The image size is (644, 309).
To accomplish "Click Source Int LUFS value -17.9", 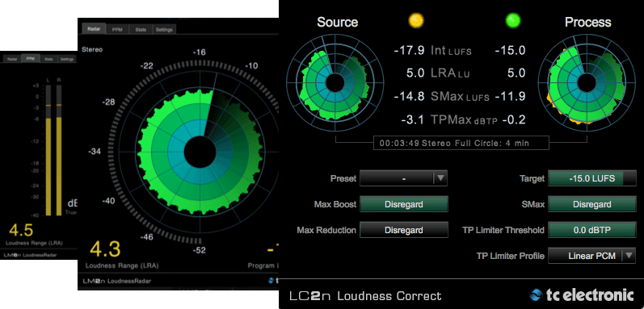I will (x=409, y=51).
